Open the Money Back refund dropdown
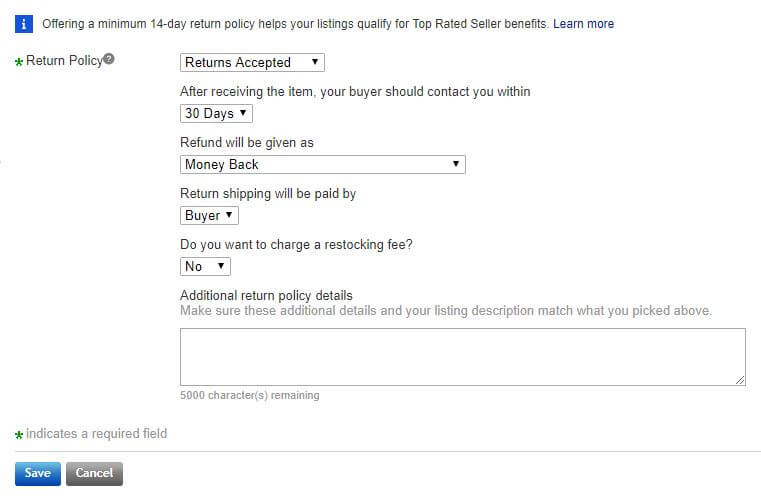This screenshot has width=761, height=500. tap(322, 164)
